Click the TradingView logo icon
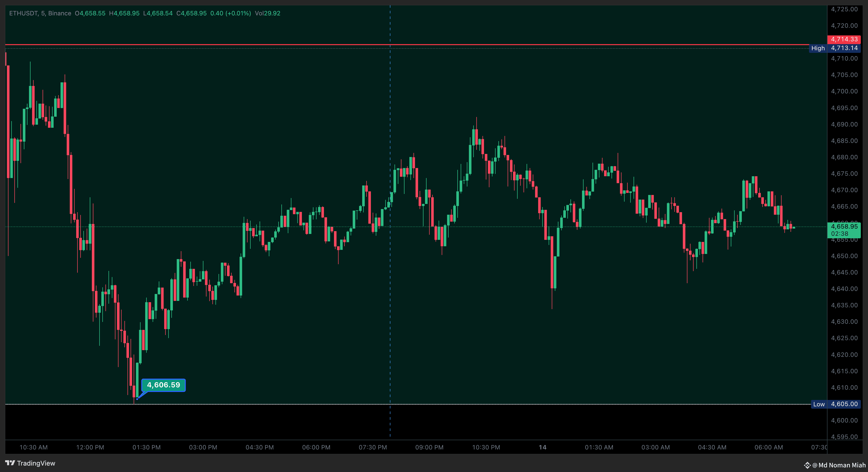Viewport: 868px width, 472px height. tap(10, 463)
